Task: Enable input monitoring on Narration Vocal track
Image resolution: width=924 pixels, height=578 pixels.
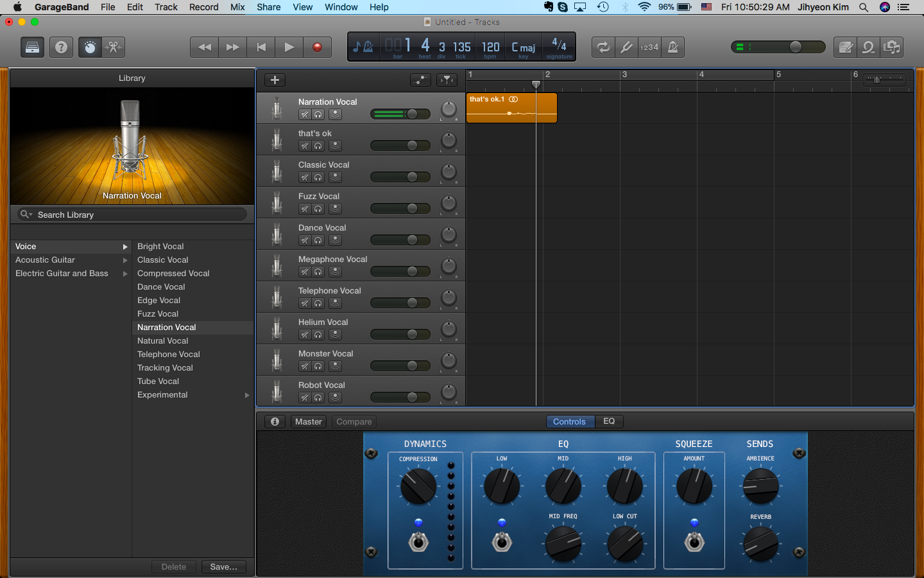Action: pyautogui.click(x=335, y=114)
